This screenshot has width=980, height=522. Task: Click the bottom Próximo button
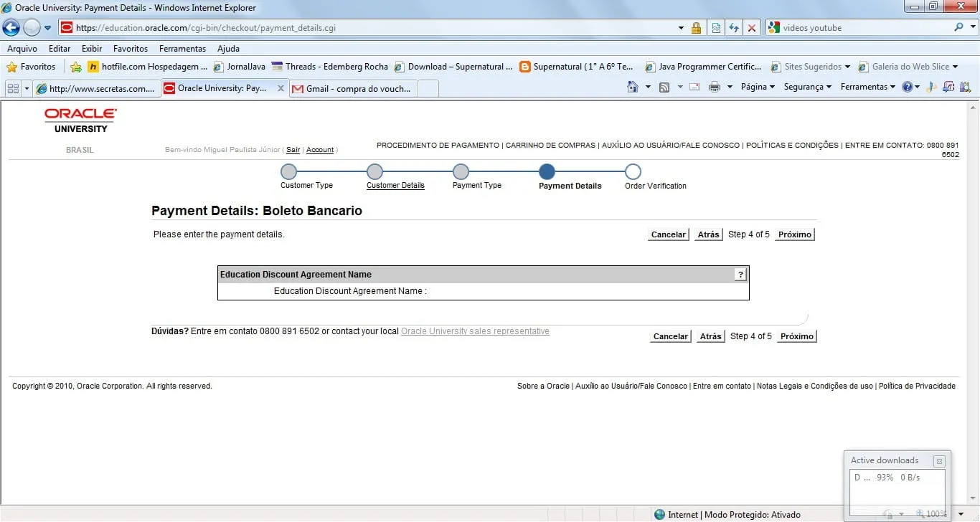point(797,336)
